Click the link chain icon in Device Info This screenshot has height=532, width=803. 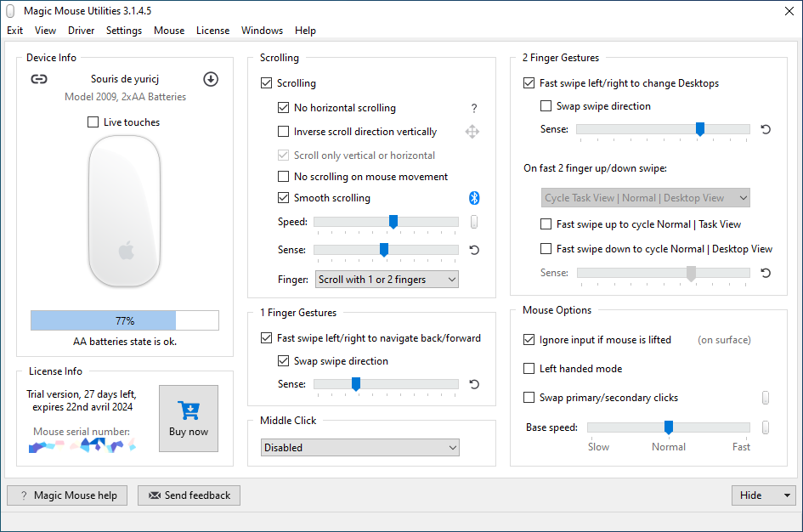(x=39, y=79)
